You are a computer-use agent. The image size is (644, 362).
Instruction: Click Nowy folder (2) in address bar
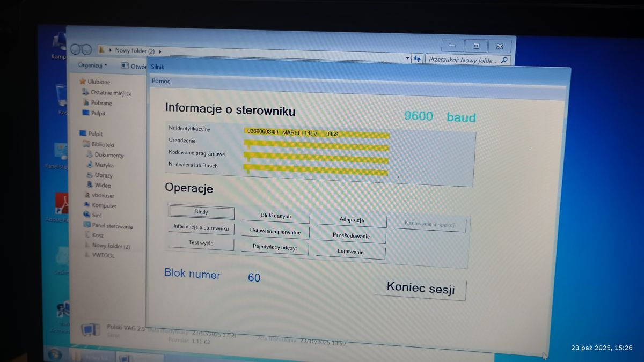click(135, 51)
